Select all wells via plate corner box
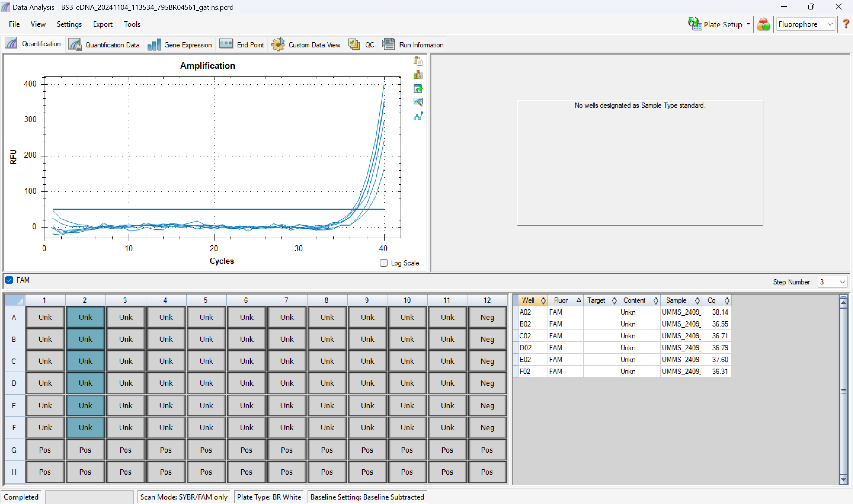Image resolution: width=853 pixels, height=504 pixels. tap(15, 300)
